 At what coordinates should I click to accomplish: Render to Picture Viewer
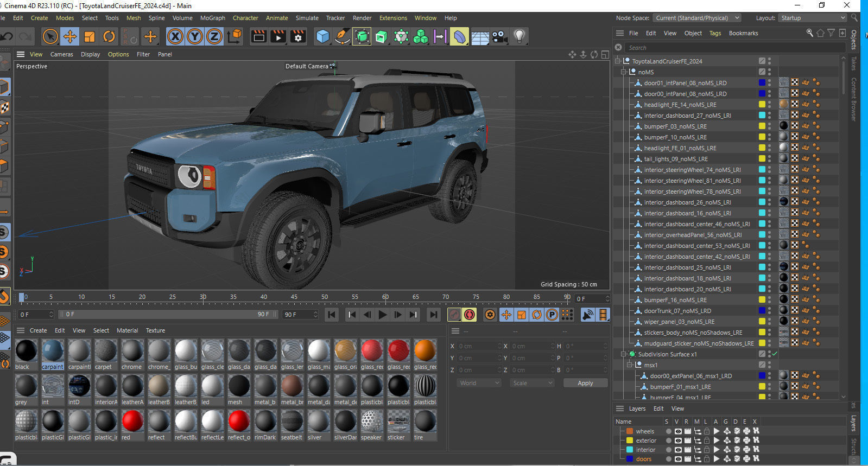pyautogui.click(x=278, y=36)
